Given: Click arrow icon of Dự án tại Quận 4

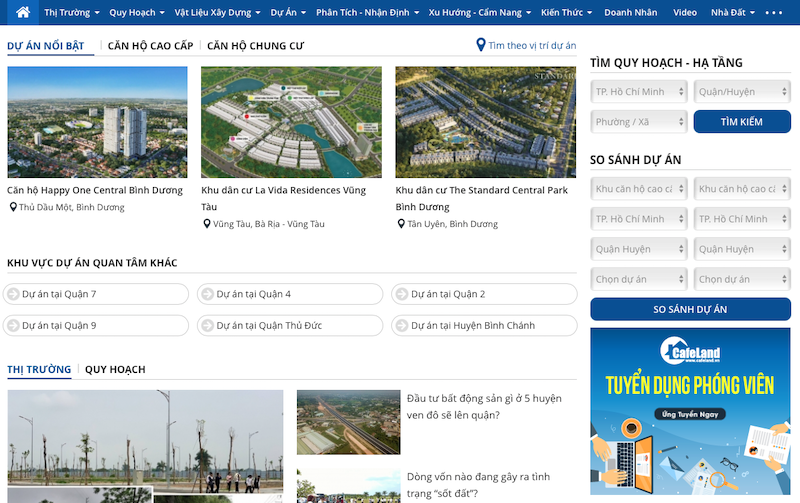Looking at the screenshot, I should [207, 294].
